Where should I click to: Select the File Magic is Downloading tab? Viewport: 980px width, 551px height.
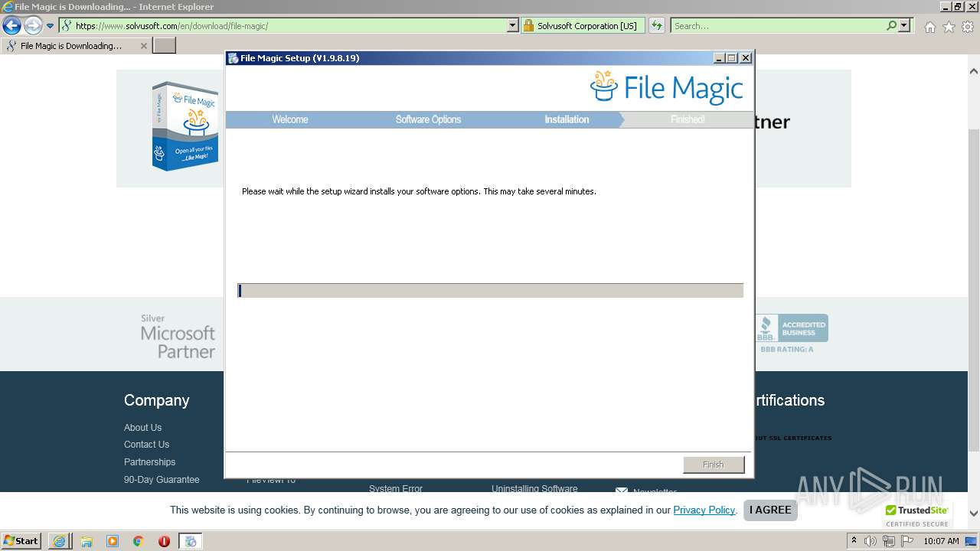click(x=77, y=46)
